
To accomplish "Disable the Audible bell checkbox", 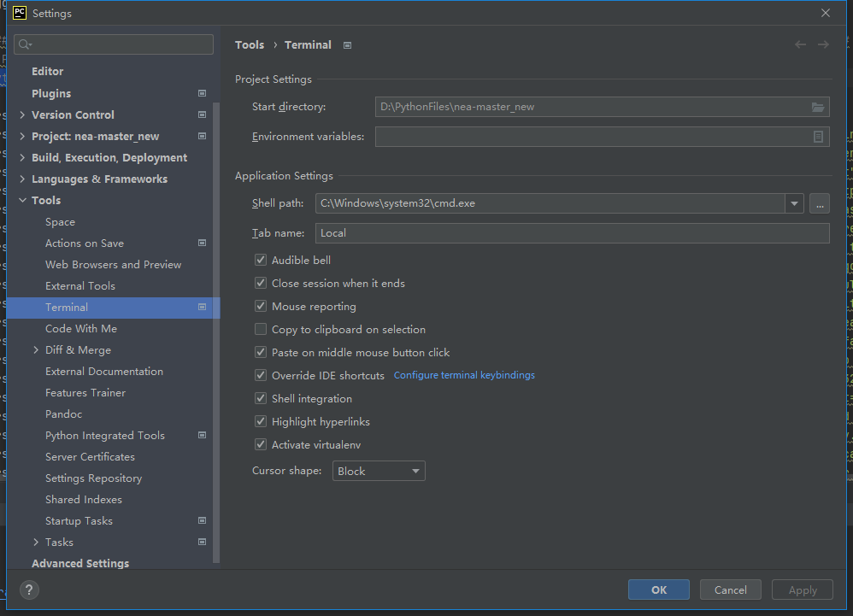I will pyautogui.click(x=261, y=260).
